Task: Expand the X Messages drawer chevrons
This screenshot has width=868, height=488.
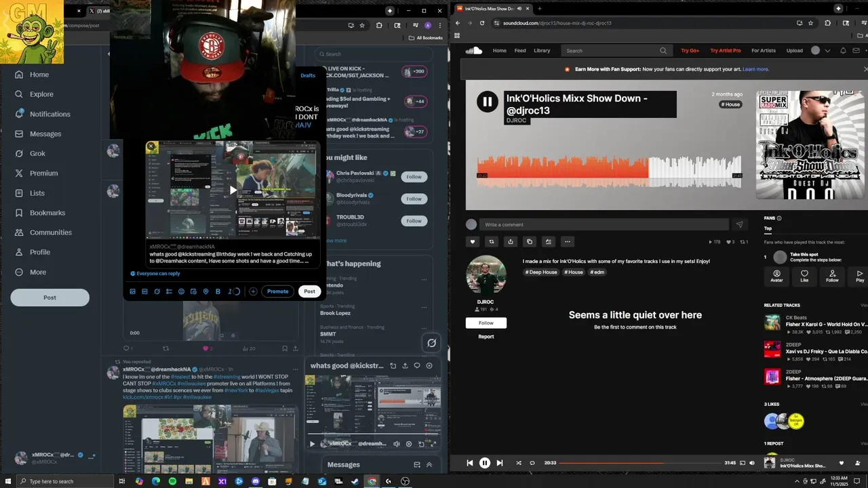Action: pos(429,465)
